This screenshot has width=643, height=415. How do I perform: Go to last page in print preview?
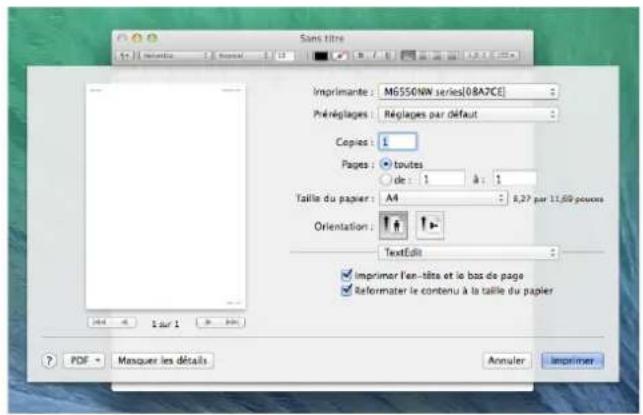point(233,322)
